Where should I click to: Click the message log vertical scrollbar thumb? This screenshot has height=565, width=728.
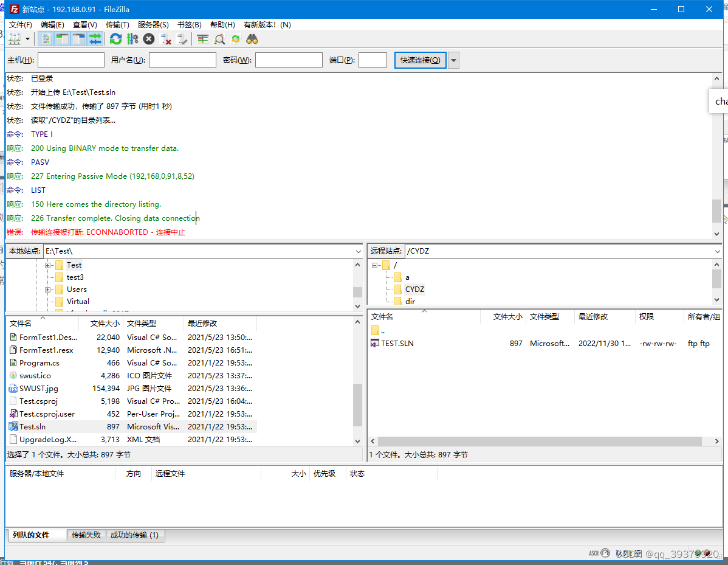(x=716, y=212)
